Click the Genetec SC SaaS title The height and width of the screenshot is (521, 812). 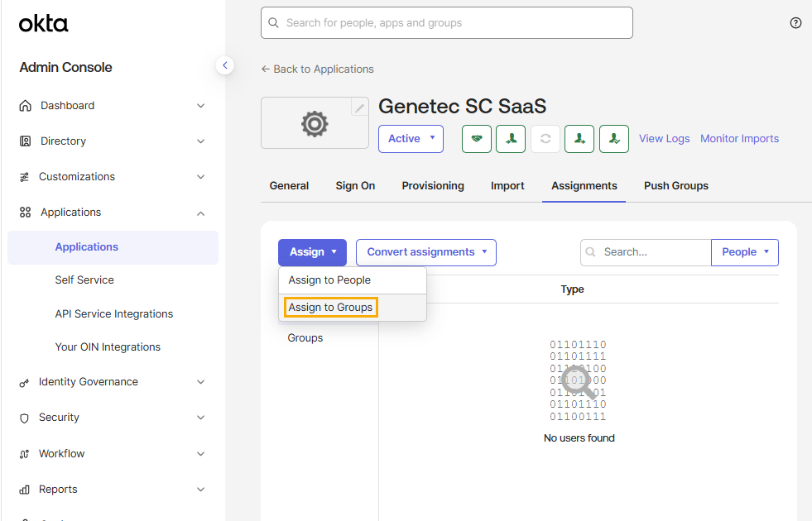463,106
